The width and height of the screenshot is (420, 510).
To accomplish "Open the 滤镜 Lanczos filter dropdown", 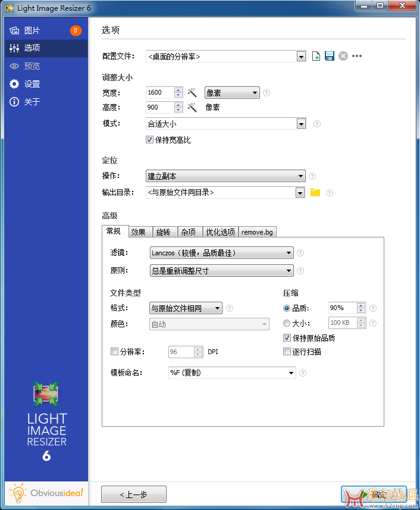I will coord(221,253).
